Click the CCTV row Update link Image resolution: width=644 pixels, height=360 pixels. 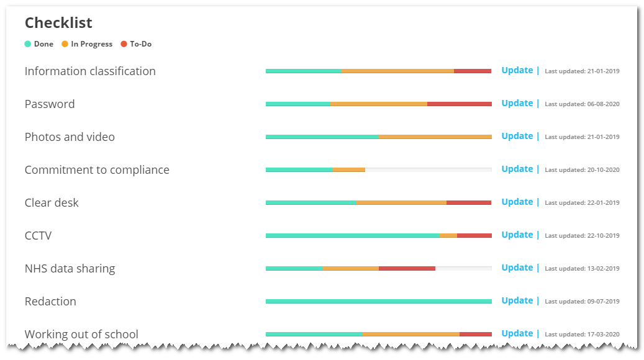517,235
